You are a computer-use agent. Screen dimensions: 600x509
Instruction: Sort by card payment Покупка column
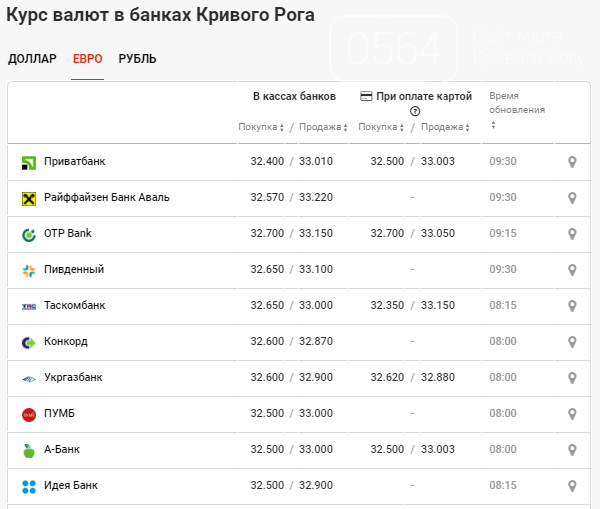381,127
